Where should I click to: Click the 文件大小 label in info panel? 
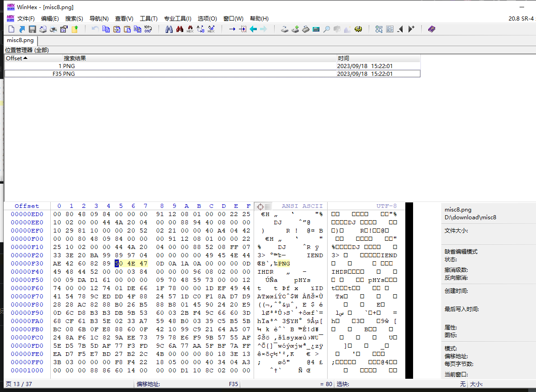(456, 231)
